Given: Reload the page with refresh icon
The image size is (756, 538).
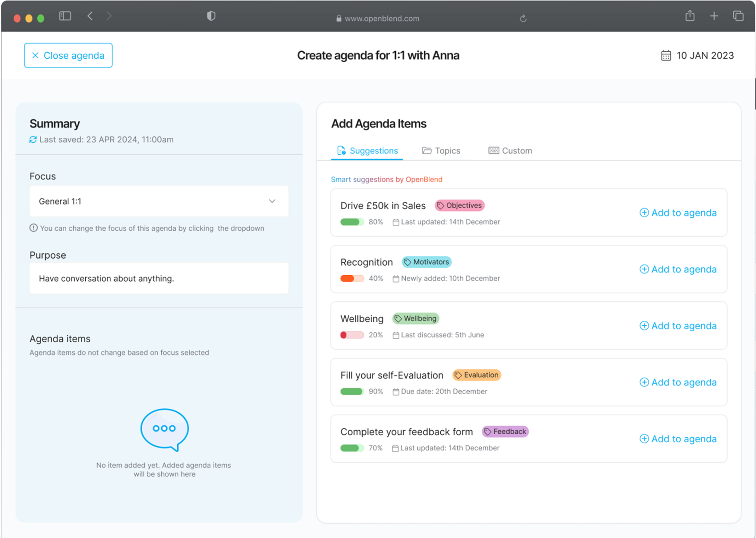Looking at the screenshot, I should [x=523, y=19].
